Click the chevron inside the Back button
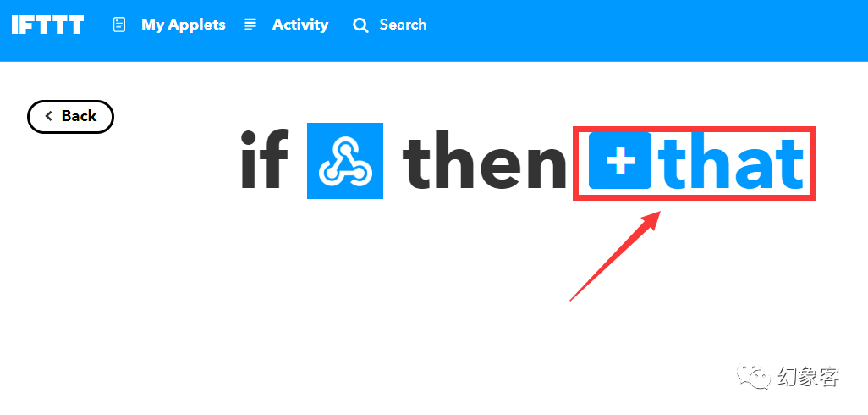 [49, 116]
